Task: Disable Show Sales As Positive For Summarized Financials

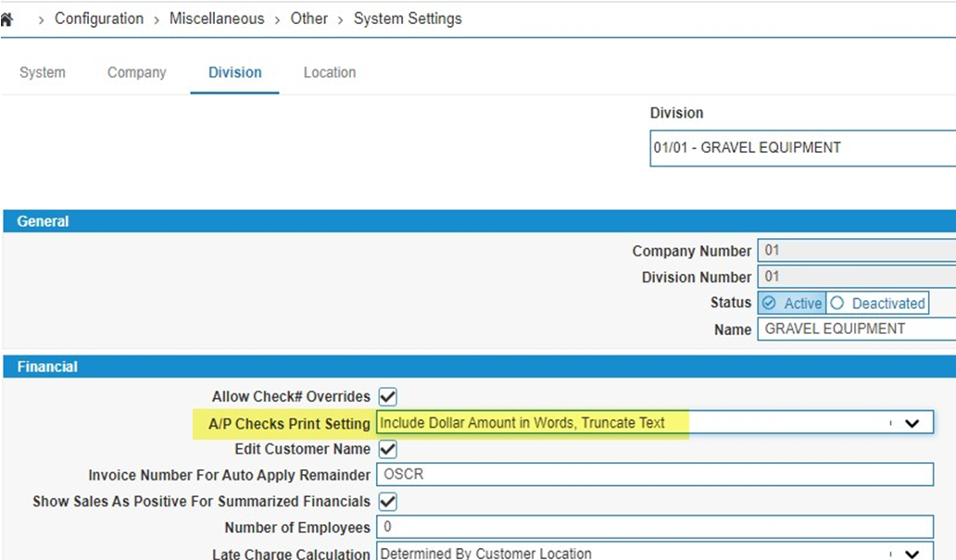Action: [x=386, y=501]
